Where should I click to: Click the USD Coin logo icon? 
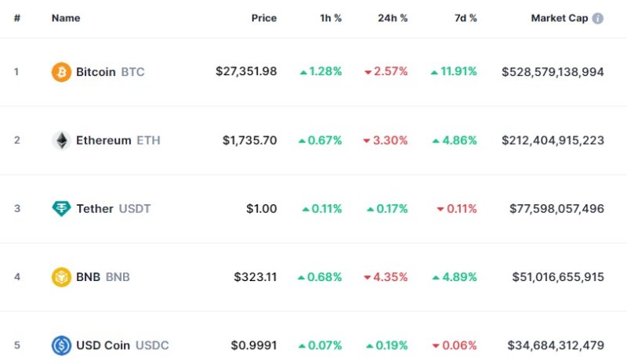[x=61, y=345]
